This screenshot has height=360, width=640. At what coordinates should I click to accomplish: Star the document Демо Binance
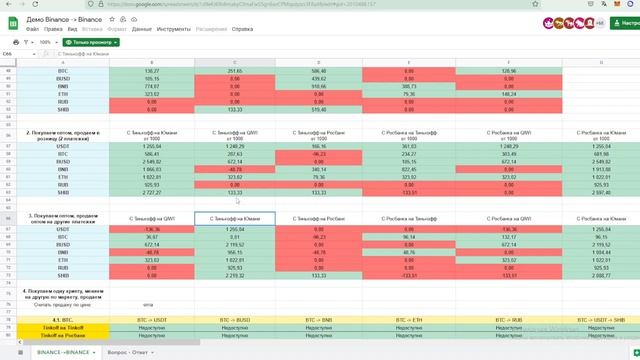click(112, 19)
